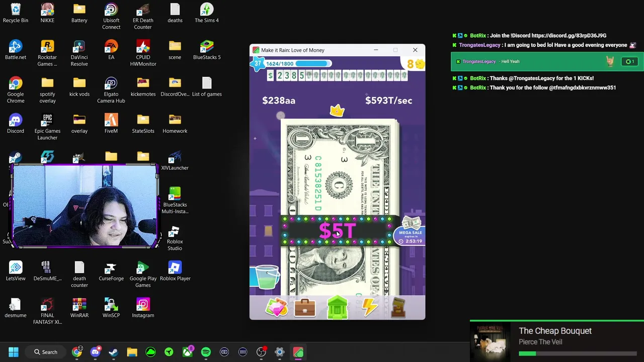Open the MEGA SALE offer badge

coord(411,231)
